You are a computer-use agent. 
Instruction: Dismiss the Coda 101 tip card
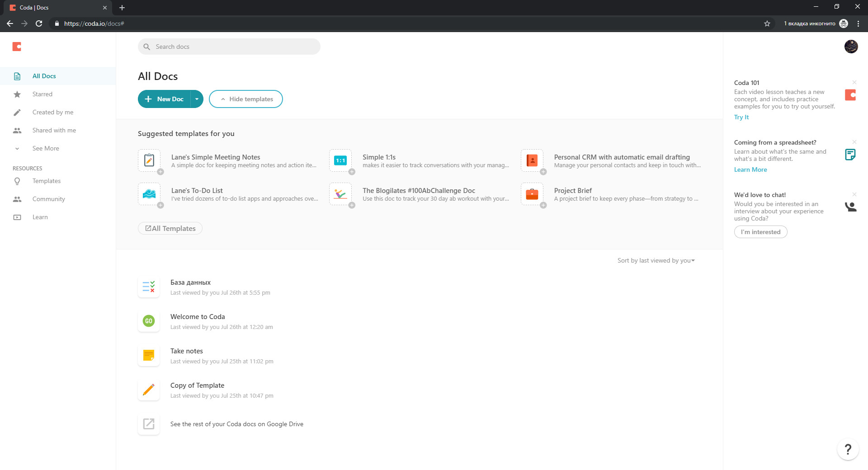(854, 82)
